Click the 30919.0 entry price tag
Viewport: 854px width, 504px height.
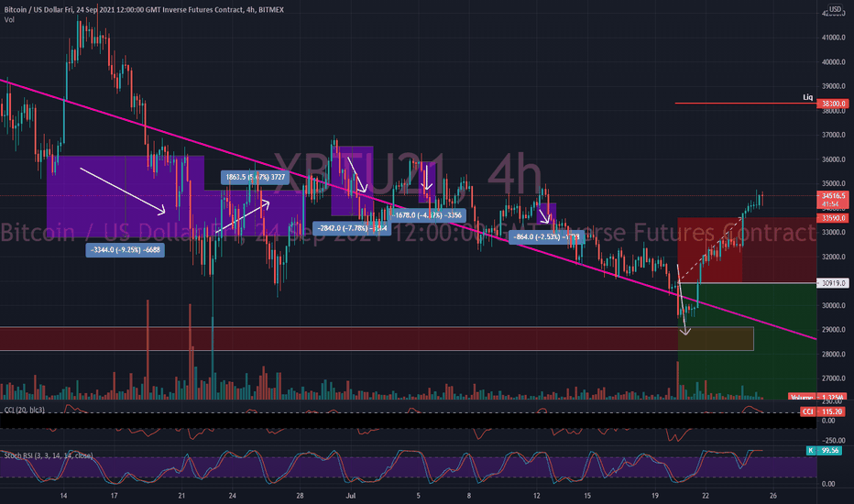(x=833, y=283)
